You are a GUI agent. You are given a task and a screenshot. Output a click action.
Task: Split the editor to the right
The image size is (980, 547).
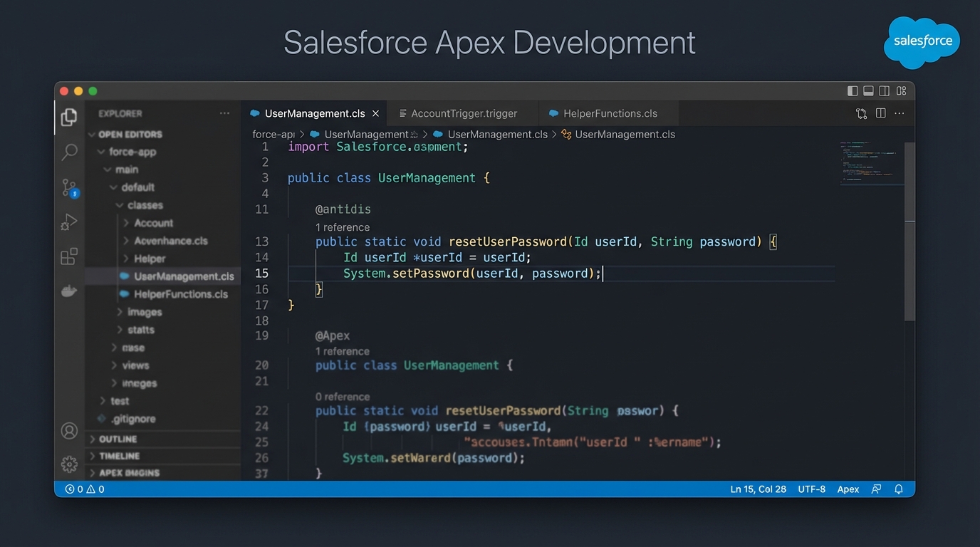click(x=881, y=113)
